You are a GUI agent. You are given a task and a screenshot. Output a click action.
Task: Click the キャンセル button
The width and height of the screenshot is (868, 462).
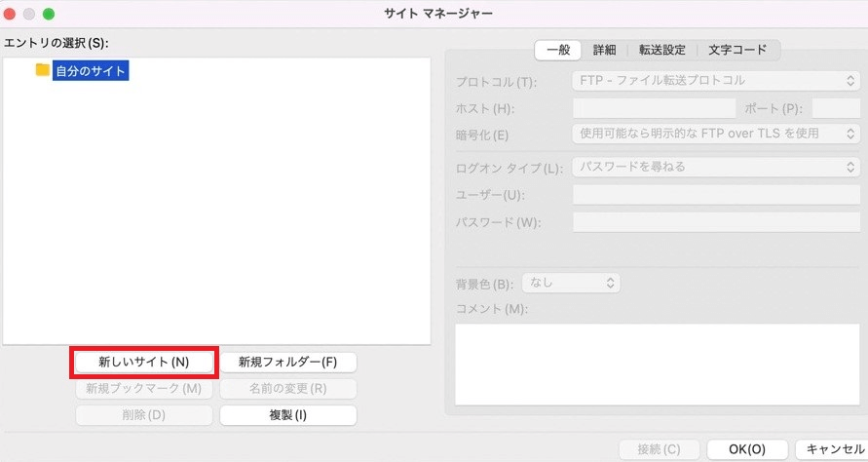[x=833, y=449]
